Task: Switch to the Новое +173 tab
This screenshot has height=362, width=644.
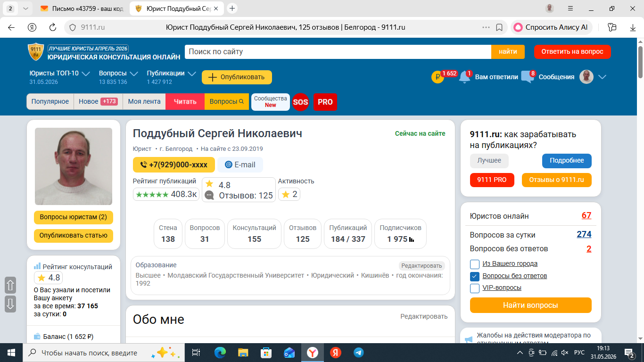Action: pos(98,101)
